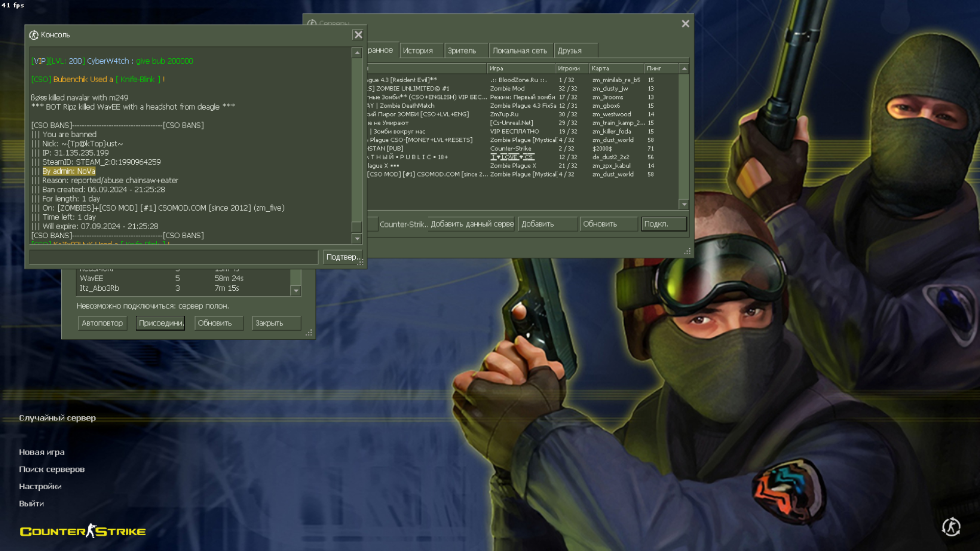Click the Консоль title bar icon

pyautogui.click(x=34, y=35)
